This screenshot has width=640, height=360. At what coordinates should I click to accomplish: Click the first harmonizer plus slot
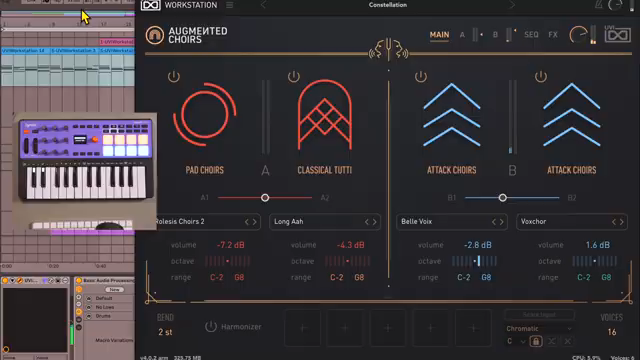click(302, 328)
